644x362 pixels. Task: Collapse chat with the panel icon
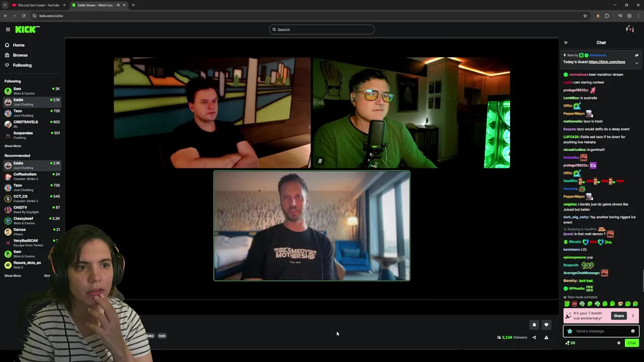[566, 43]
